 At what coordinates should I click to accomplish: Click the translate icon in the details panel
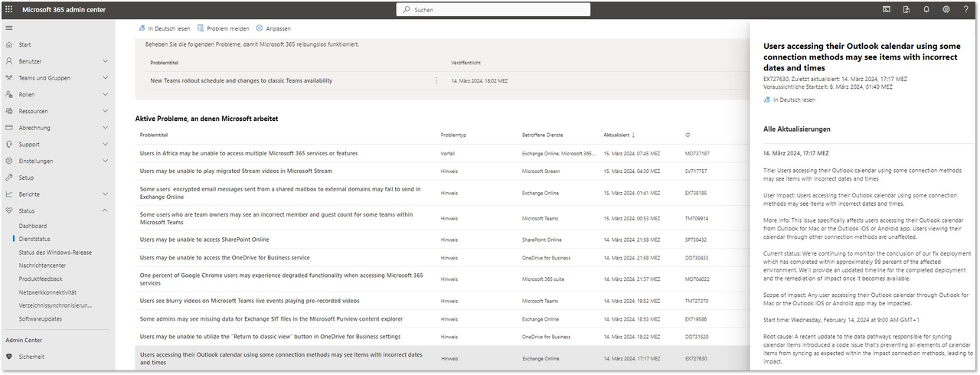point(767,99)
